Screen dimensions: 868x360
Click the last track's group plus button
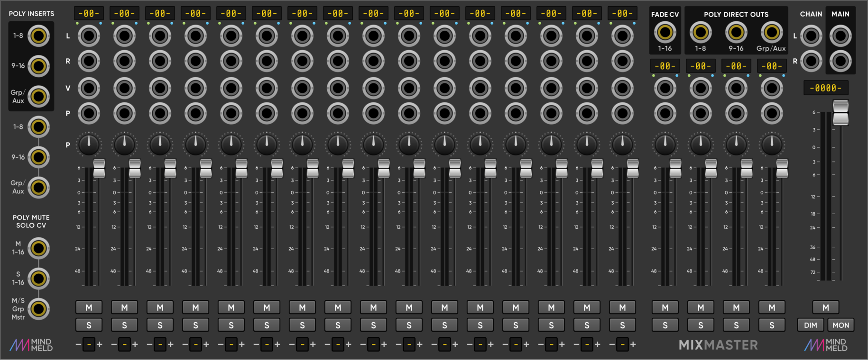tap(633, 344)
